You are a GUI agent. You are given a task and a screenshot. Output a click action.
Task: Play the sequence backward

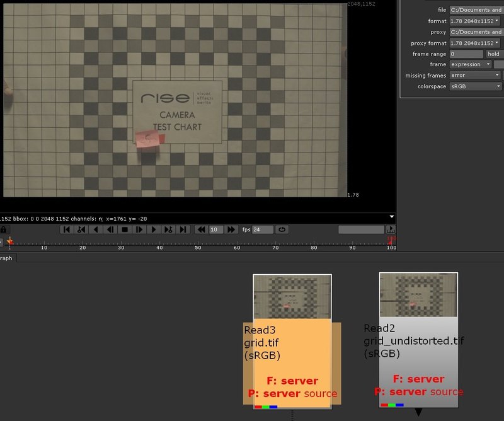tap(96, 230)
